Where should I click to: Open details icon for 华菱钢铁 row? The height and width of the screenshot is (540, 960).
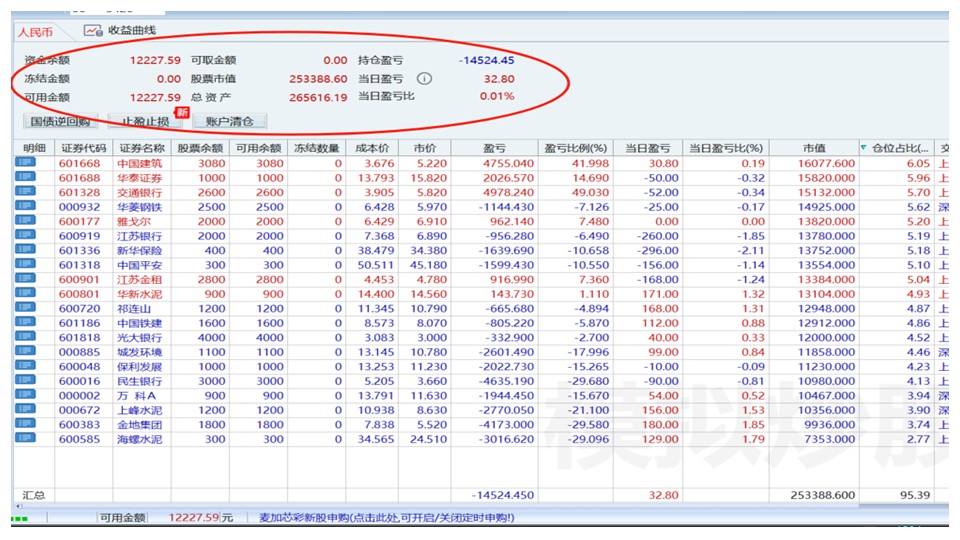click(25, 206)
